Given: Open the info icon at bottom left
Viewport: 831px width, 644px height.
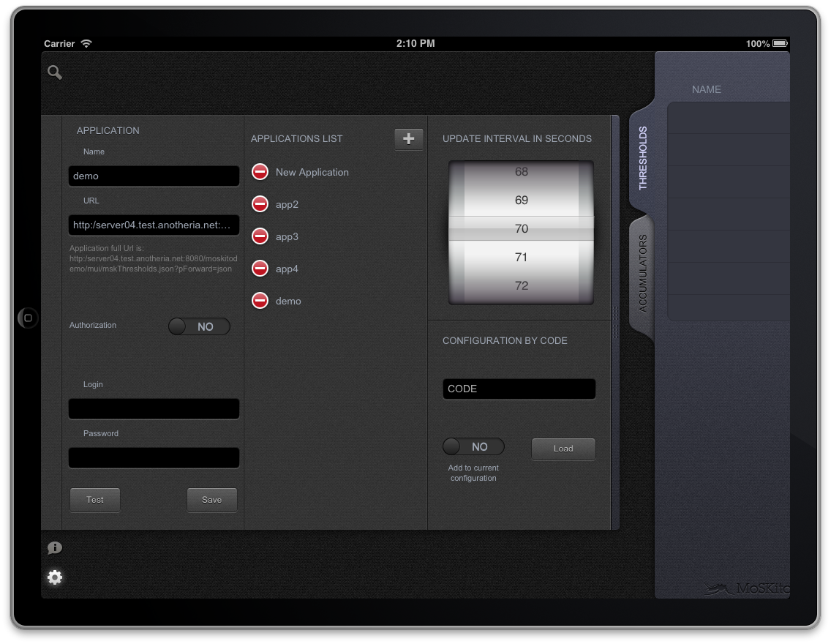Looking at the screenshot, I should click(55, 547).
